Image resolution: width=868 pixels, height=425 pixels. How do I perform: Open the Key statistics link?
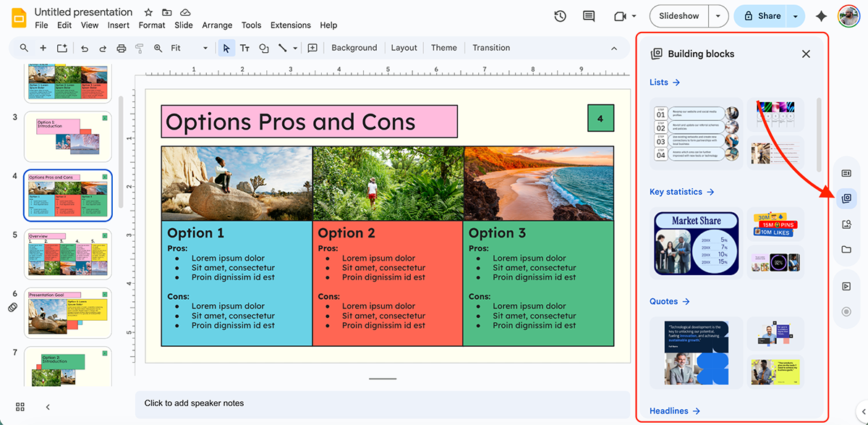click(x=681, y=191)
